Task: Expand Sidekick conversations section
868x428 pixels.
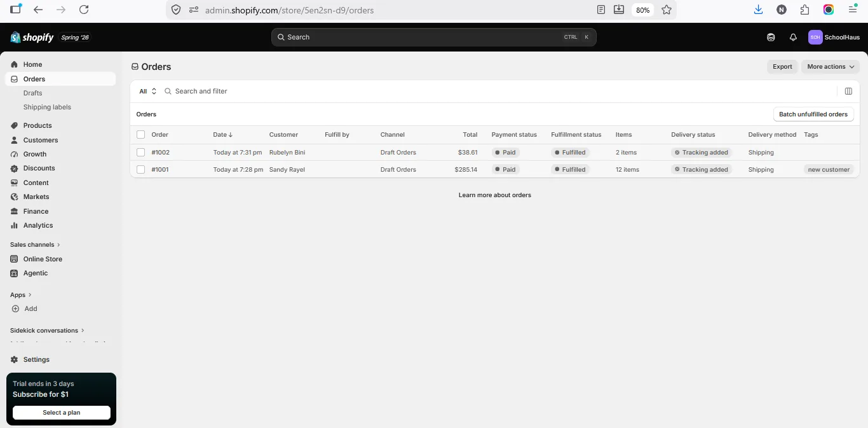Action: point(47,331)
